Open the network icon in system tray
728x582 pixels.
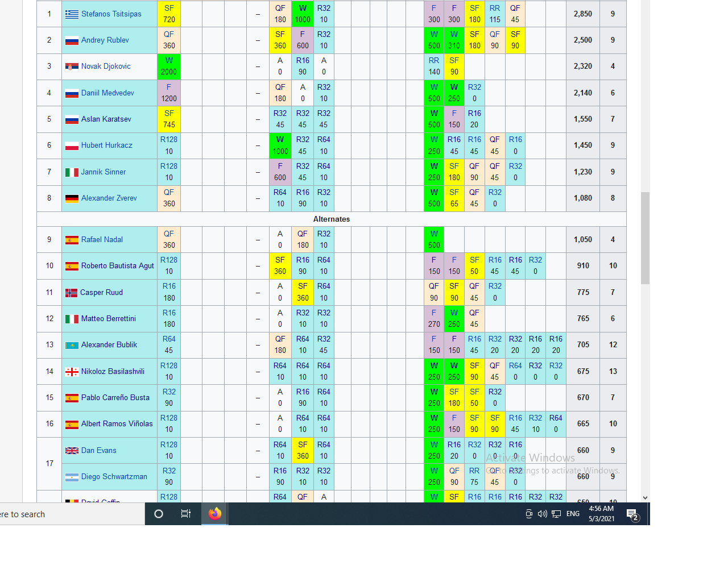[556, 514]
